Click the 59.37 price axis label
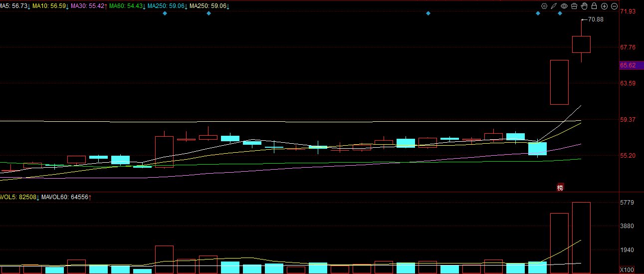Viewport: 644px width, 274px height. (x=628, y=119)
